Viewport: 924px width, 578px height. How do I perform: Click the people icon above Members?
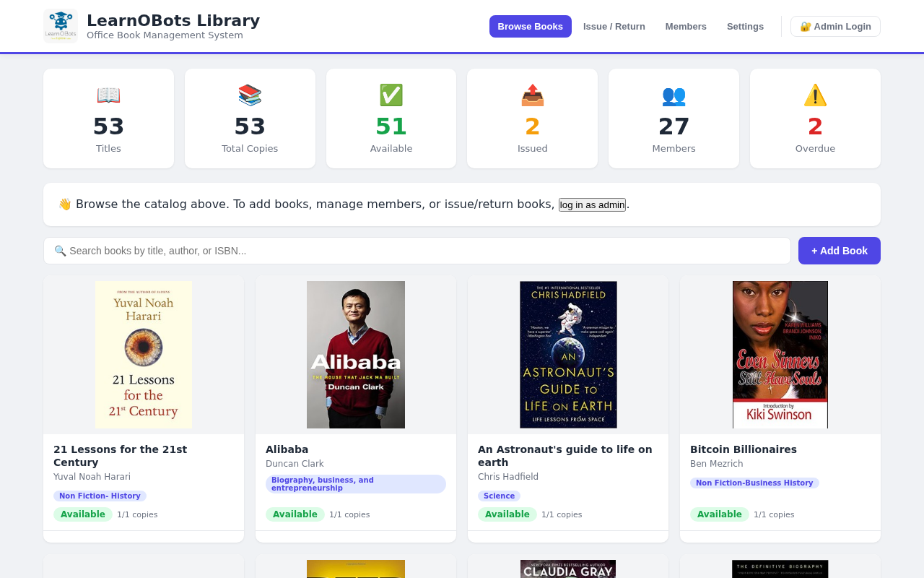tap(674, 95)
